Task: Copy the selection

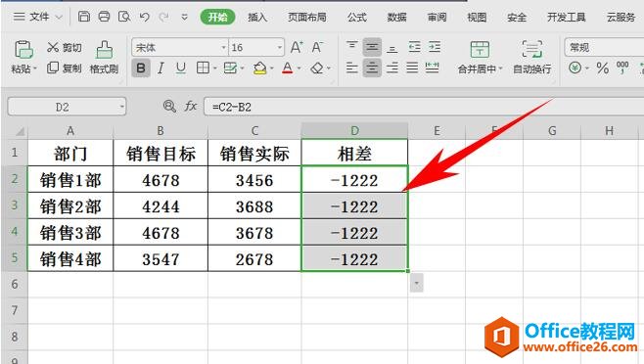Action: [x=64, y=68]
